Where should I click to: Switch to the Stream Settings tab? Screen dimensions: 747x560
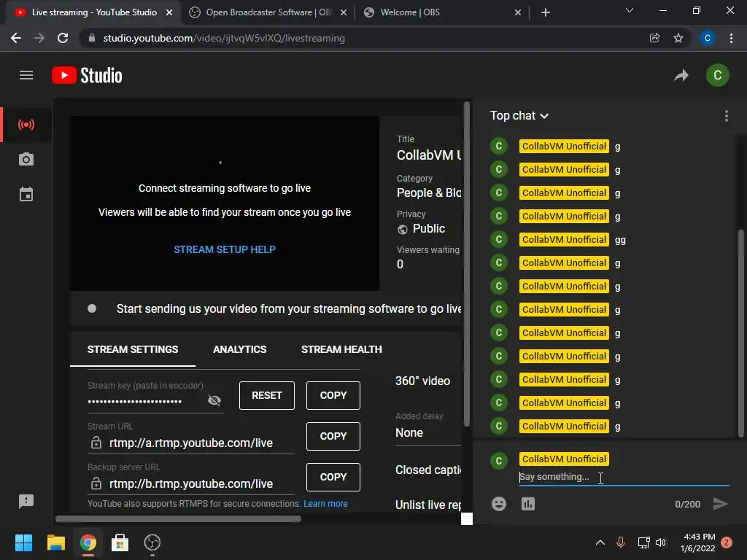coord(133,349)
